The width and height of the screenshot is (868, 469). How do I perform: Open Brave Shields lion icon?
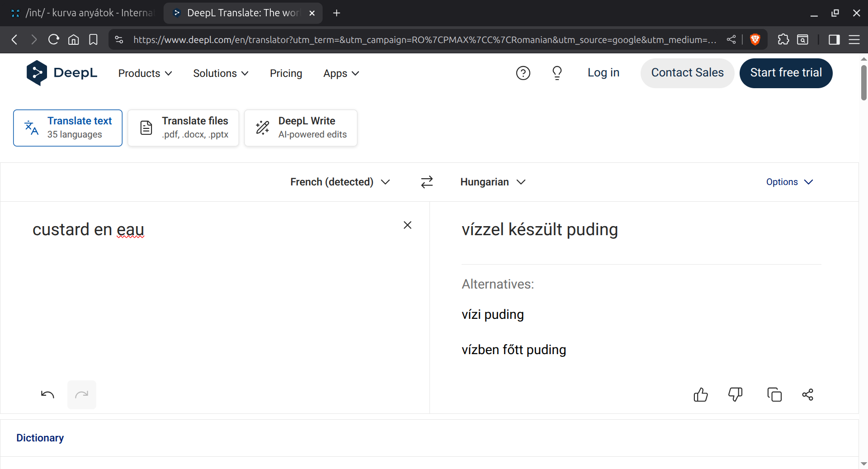pos(755,40)
